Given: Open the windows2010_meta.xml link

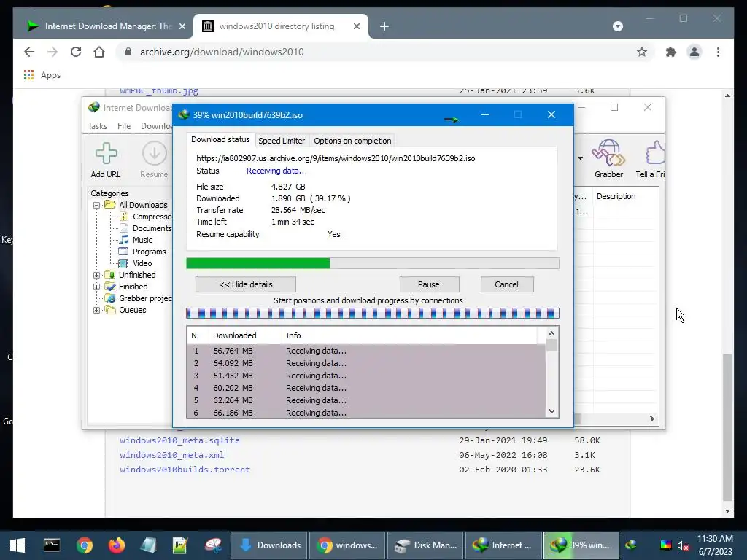Looking at the screenshot, I should tap(171, 455).
